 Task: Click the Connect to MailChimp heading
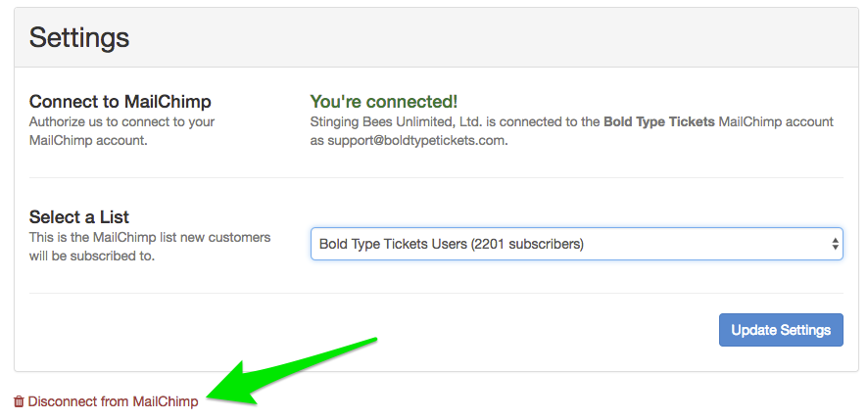(x=121, y=102)
